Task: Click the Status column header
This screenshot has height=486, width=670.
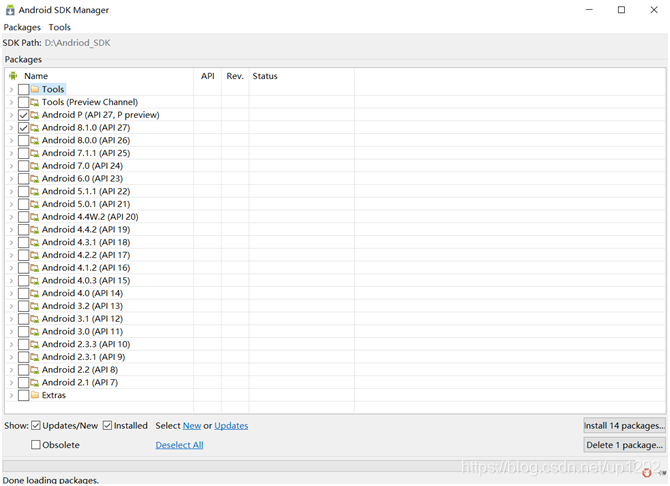Action: point(302,76)
